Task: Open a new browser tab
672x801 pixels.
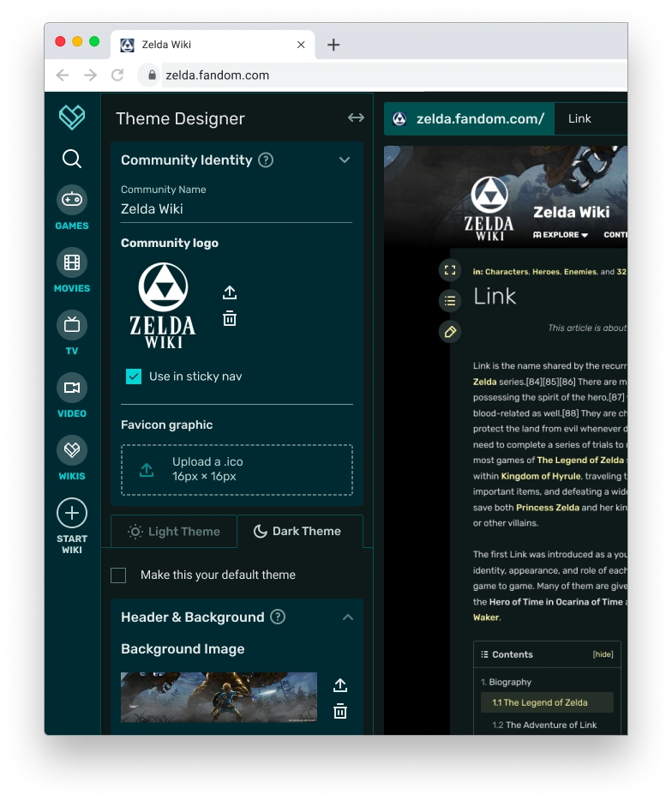Action: pyautogui.click(x=333, y=45)
